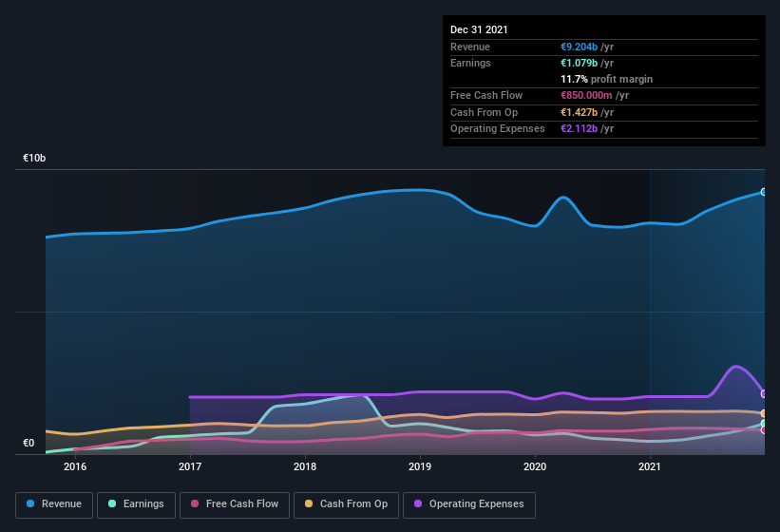Click the 2020 x-axis label
The height and width of the screenshot is (532, 780).
coord(535,466)
